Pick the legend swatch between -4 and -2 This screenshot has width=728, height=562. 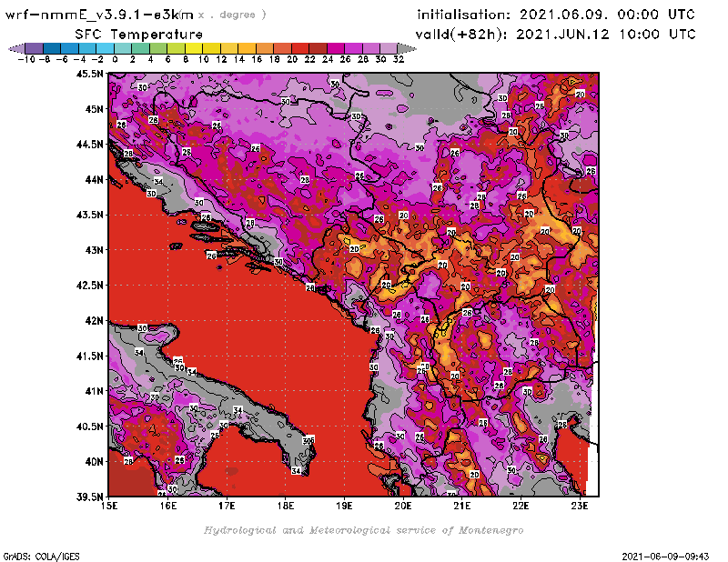(87, 48)
